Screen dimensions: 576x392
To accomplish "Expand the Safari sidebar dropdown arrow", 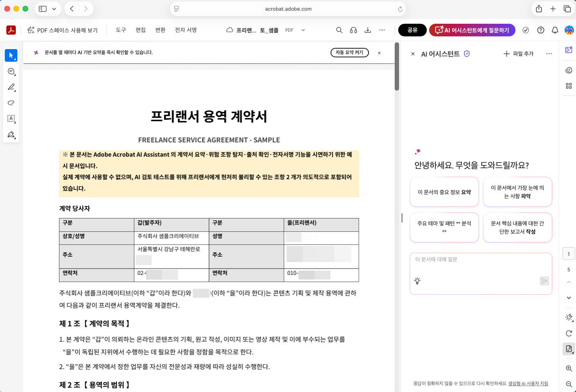I will (x=54, y=9).
